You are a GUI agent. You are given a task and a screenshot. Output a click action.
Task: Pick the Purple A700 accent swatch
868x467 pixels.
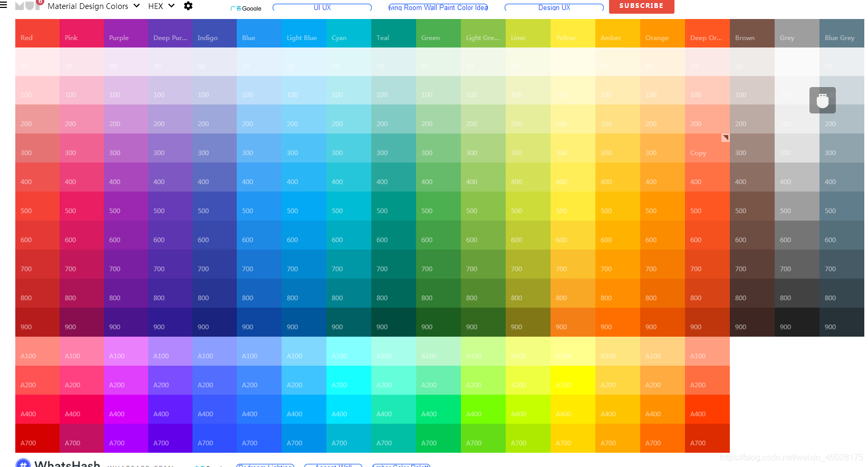126,438
